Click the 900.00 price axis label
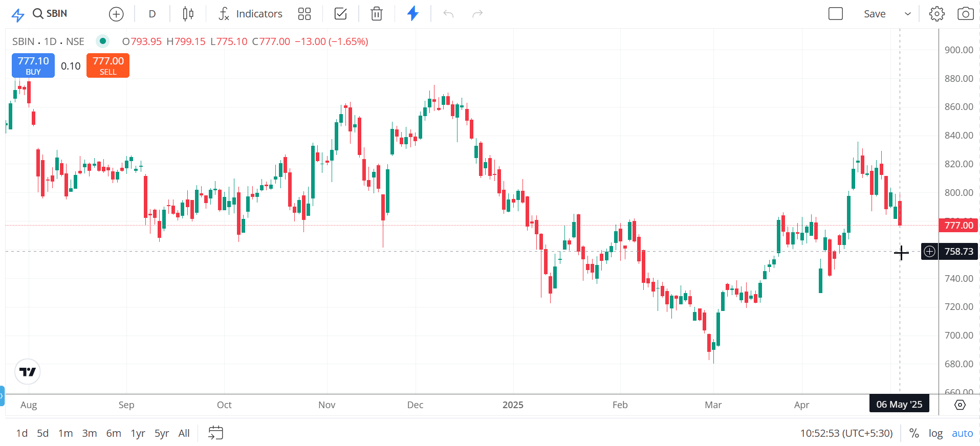Viewport: 980px width, 446px height. click(x=959, y=50)
